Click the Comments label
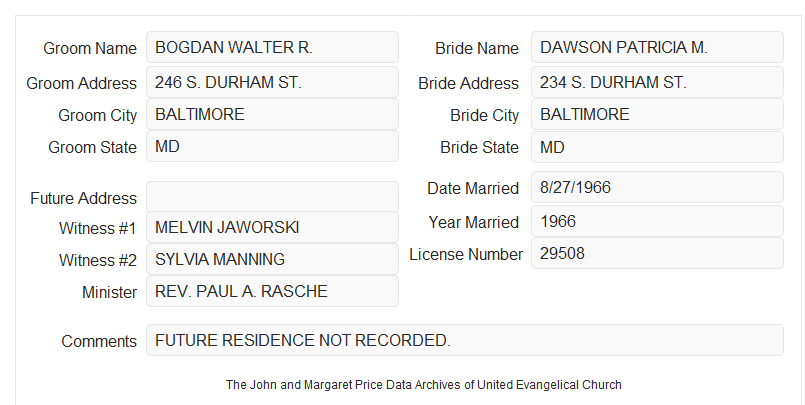 99,341
